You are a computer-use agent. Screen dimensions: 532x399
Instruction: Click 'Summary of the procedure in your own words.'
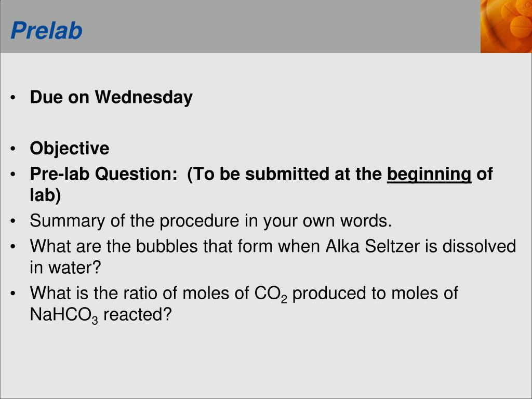click(211, 221)
